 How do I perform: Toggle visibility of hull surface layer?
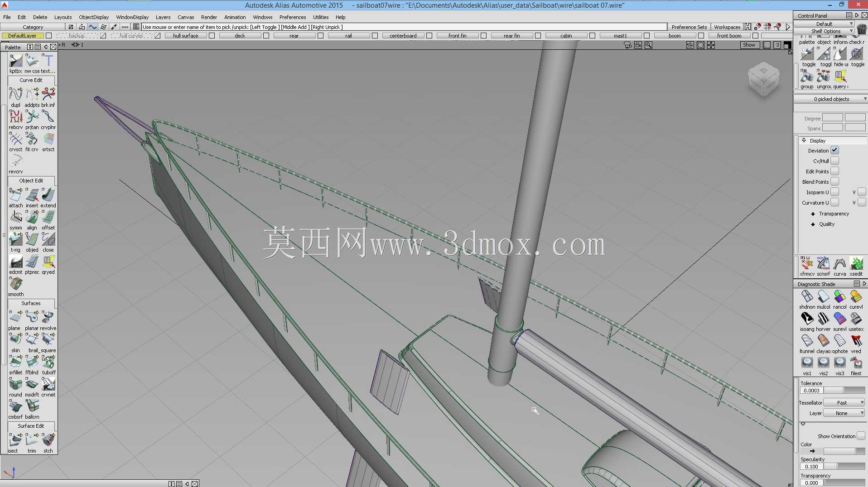pyautogui.click(x=212, y=36)
